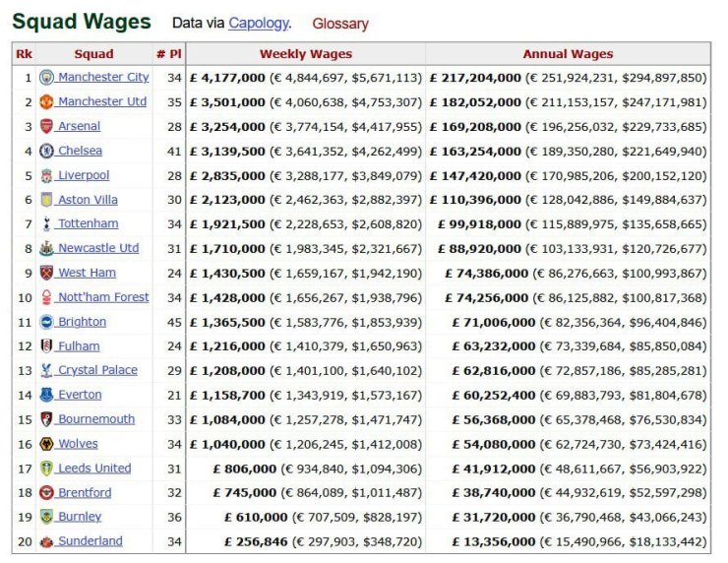Click the Brentford club crest icon

(46, 493)
